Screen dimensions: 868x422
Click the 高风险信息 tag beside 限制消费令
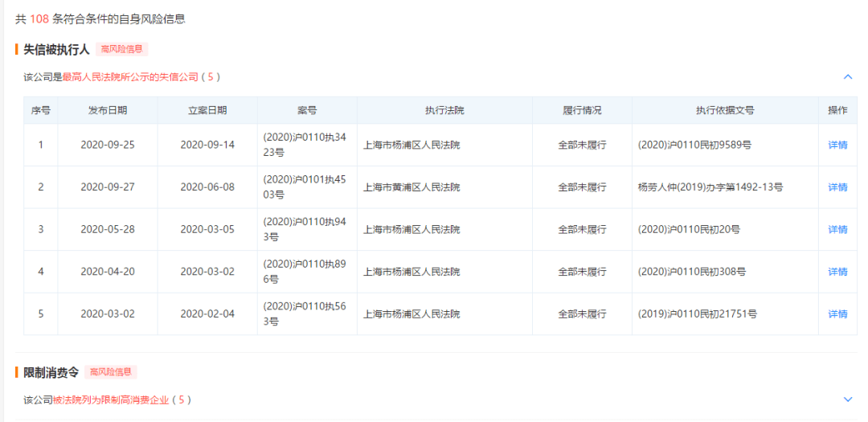point(111,372)
